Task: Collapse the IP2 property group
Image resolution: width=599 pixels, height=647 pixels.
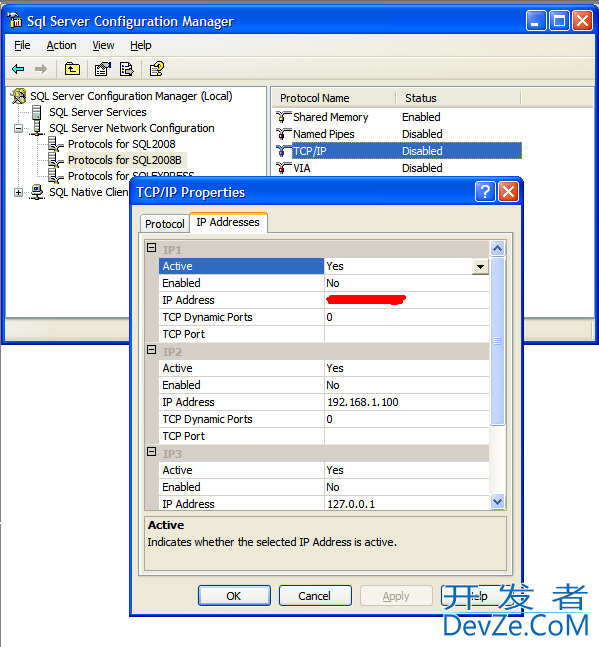Action: 151,349
